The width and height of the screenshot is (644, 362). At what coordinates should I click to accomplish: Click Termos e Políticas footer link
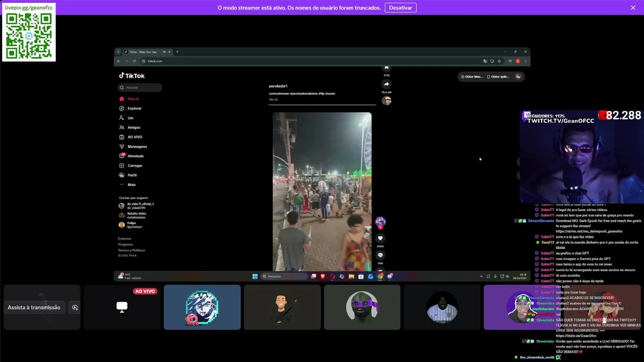pos(131,250)
